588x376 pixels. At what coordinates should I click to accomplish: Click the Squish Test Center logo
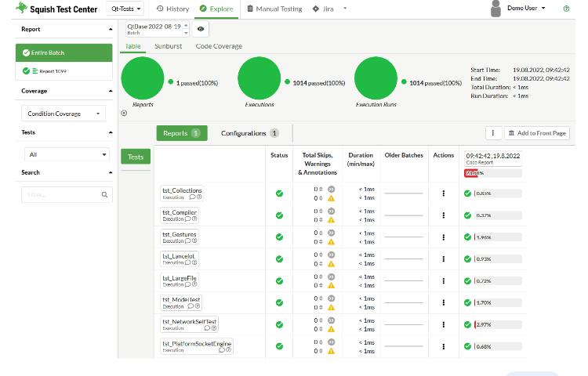tap(56, 9)
